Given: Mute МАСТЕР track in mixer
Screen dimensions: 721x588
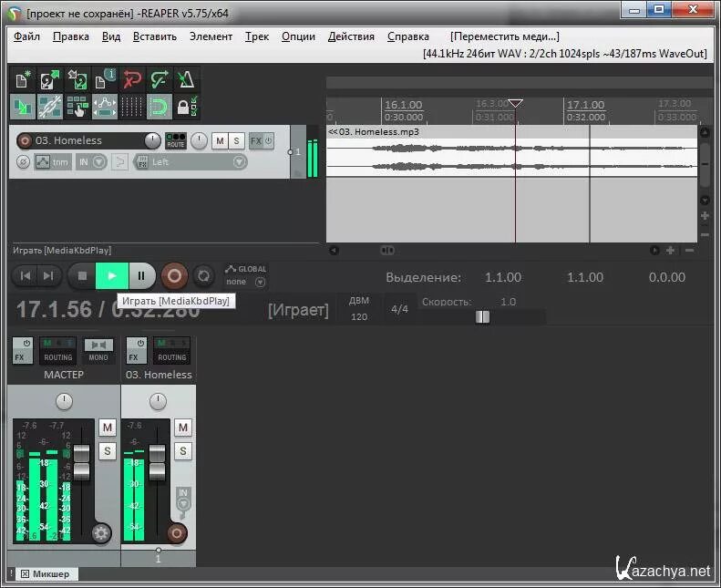Looking at the screenshot, I should pyautogui.click(x=108, y=428).
